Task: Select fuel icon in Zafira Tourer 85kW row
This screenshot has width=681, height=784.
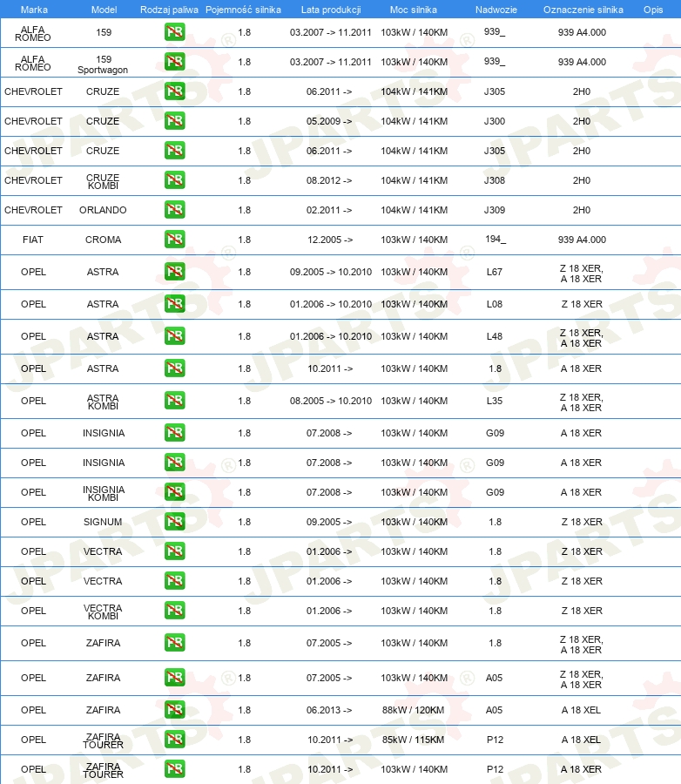Action: 174,739
